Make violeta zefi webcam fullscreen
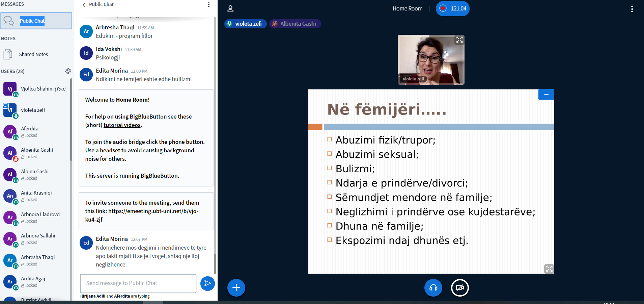The height and width of the screenshot is (304, 644). 459,40
